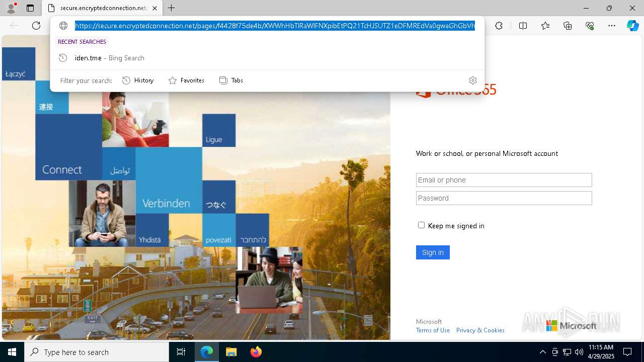Viewport: 644px width, 362px height.
Task: Open the volume control tray icon
Action: pyautogui.click(x=579, y=352)
